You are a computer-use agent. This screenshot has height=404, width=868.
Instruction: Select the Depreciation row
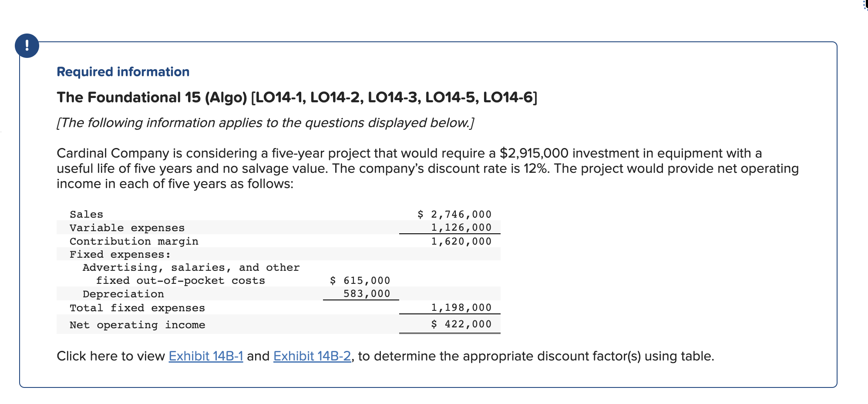click(x=123, y=294)
